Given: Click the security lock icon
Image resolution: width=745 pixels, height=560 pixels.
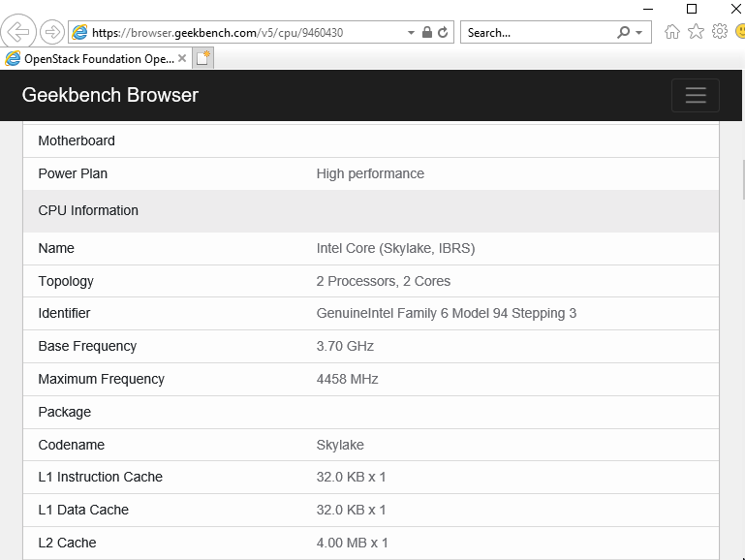Looking at the screenshot, I should pyautogui.click(x=427, y=32).
